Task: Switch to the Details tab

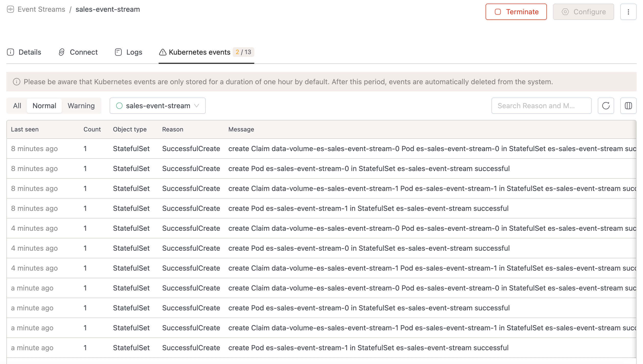Action: 24,52
